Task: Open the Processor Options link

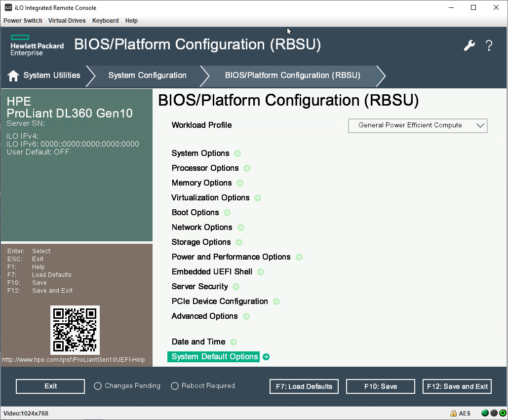Action: (205, 168)
